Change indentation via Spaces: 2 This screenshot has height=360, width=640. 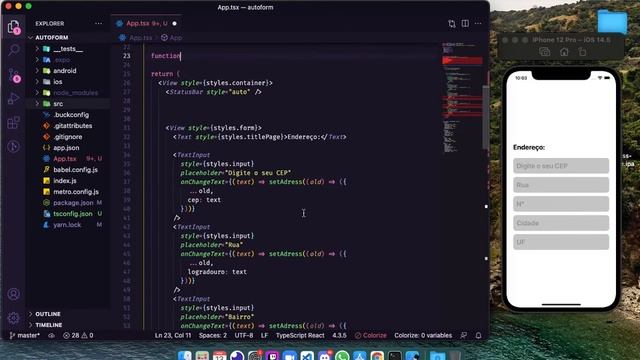213,336
